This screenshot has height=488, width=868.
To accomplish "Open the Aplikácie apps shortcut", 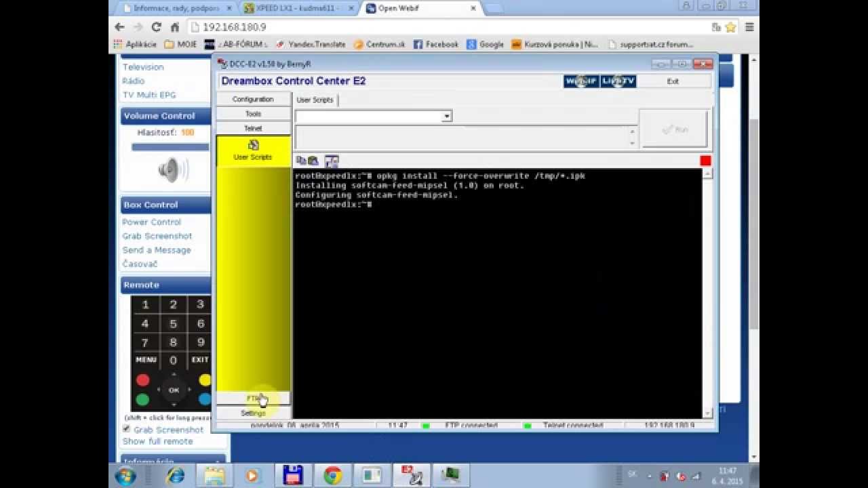I will click(134, 44).
